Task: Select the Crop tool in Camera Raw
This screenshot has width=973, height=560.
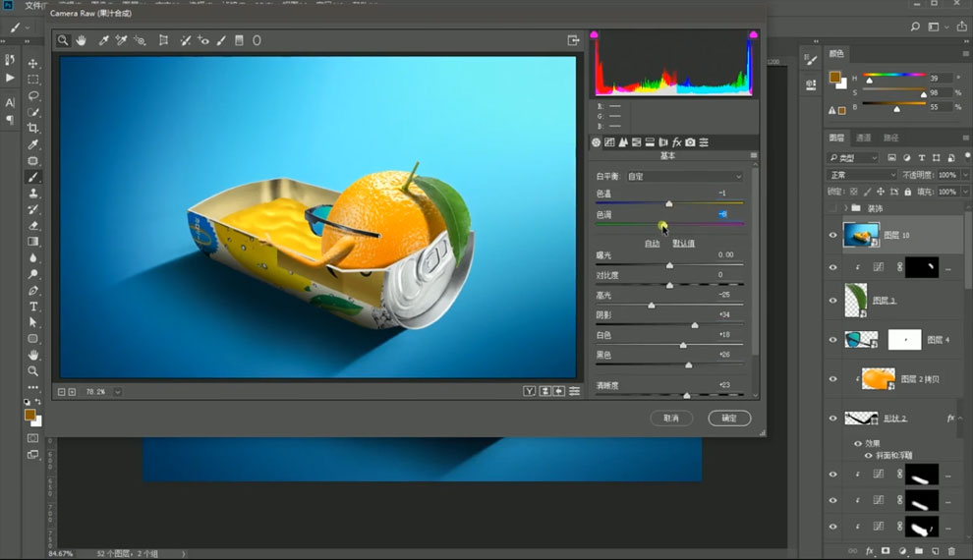Action: [x=163, y=40]
